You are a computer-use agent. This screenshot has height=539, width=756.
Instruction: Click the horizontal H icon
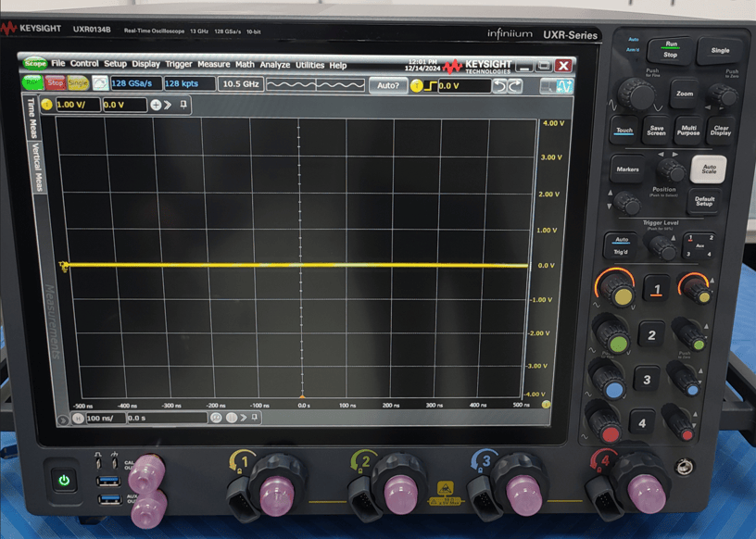click(78, 418)
